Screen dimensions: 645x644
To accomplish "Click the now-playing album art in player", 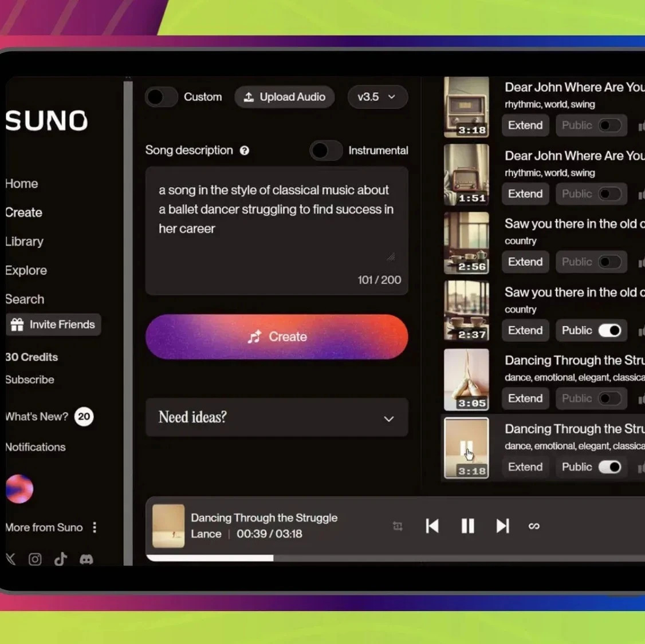I will point(168,526).
